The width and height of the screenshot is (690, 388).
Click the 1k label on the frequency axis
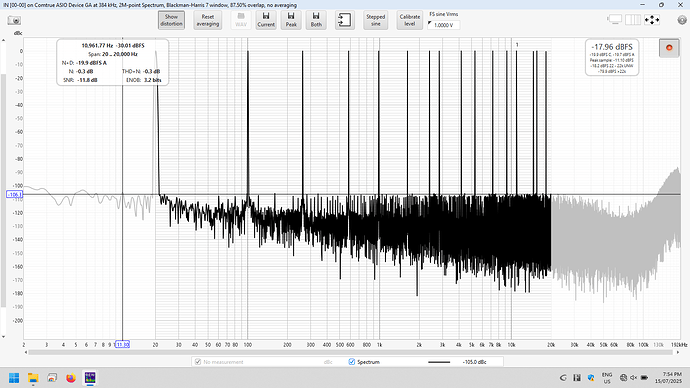pos(379,345)
